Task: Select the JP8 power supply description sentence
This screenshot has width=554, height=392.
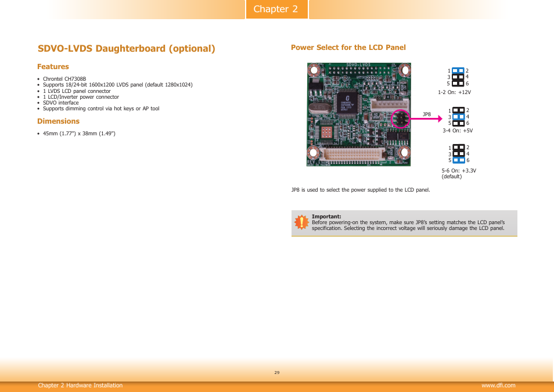Action: click(361, 190)
